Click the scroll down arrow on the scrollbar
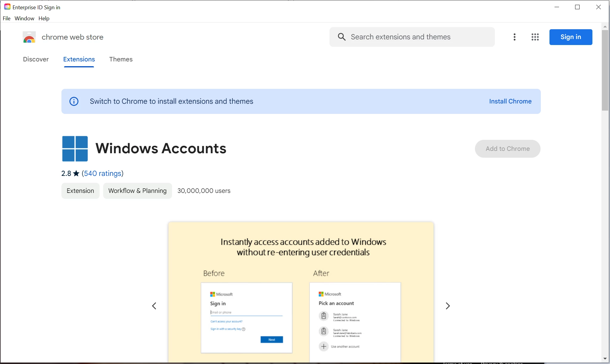This screenshot has height=364, width=610. 605,359
